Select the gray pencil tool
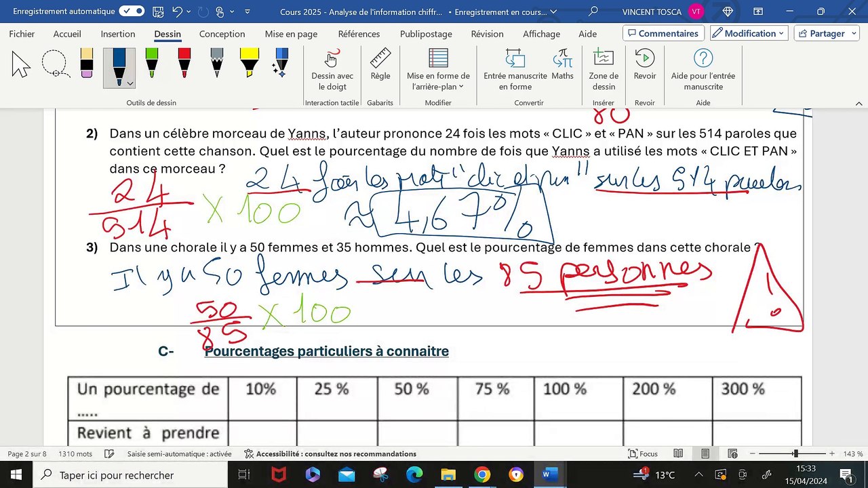 [217, 63]
